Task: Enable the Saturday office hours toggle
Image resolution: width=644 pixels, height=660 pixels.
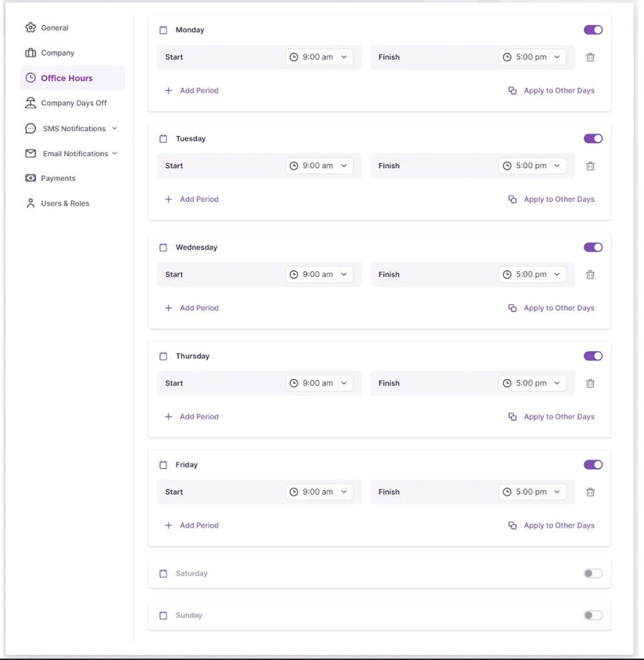Action: coord(593,573)
